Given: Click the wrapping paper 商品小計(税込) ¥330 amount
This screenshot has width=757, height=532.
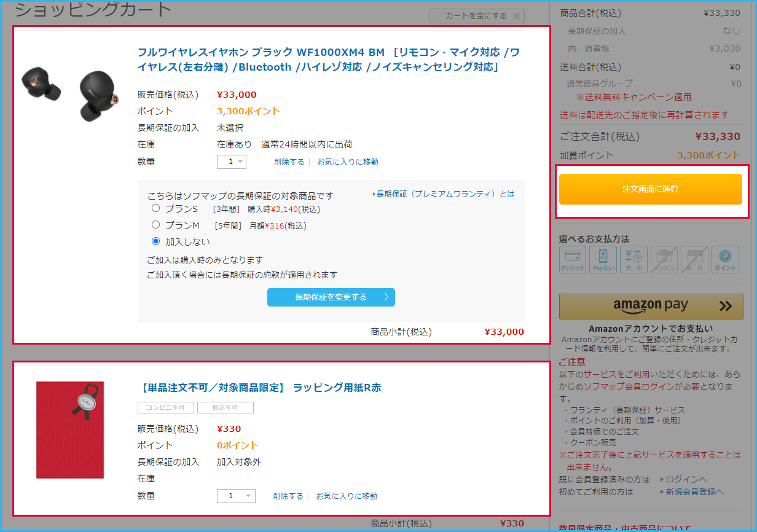Looking at the screenshot, I should click(x=512, y=523).
